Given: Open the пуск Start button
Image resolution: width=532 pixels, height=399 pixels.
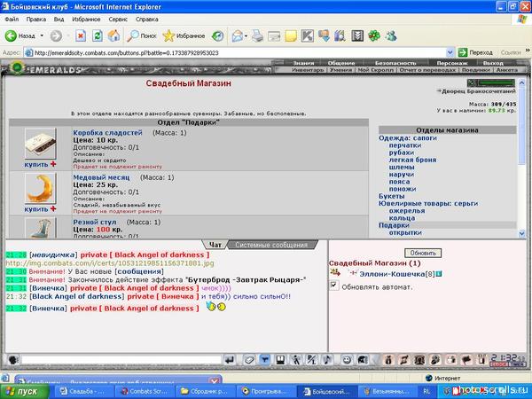Looking at the screenshot, I should coord(25,392).
